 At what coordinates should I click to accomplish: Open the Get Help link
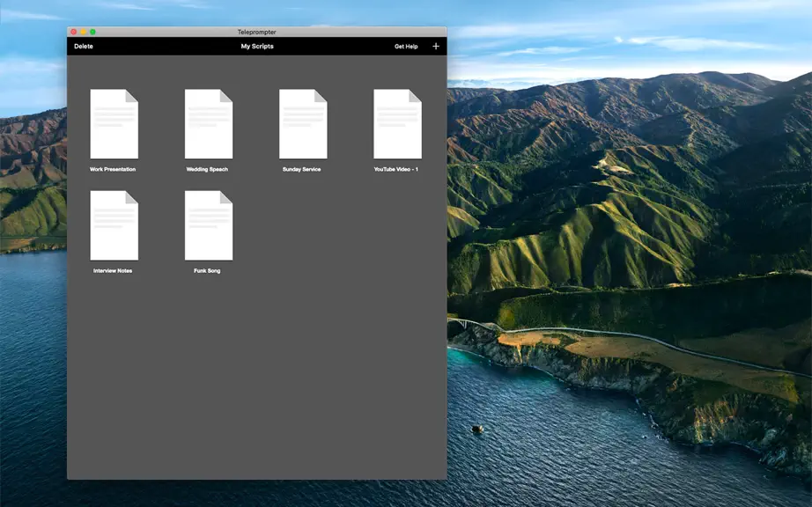pos(406,47)
